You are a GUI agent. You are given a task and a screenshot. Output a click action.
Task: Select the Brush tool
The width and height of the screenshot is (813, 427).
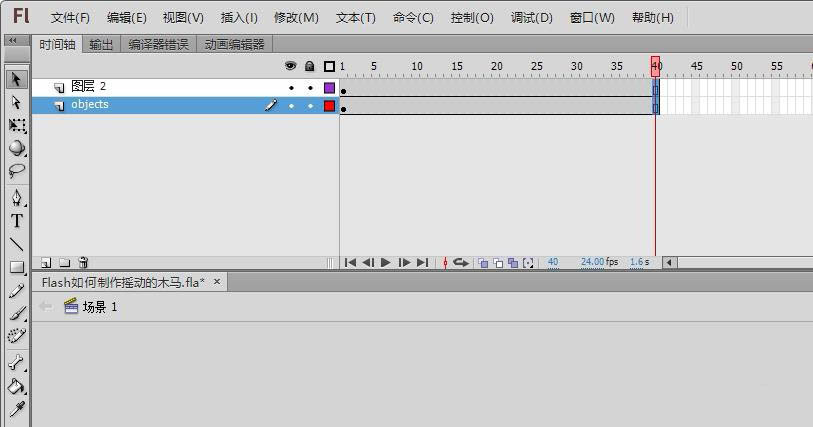click(x=17, y=313)
